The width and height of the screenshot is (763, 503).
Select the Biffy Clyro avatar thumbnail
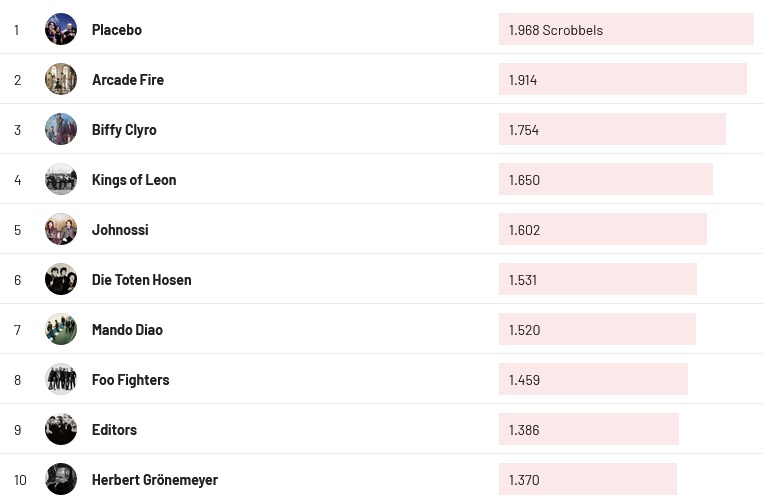[x=61, y=129]
